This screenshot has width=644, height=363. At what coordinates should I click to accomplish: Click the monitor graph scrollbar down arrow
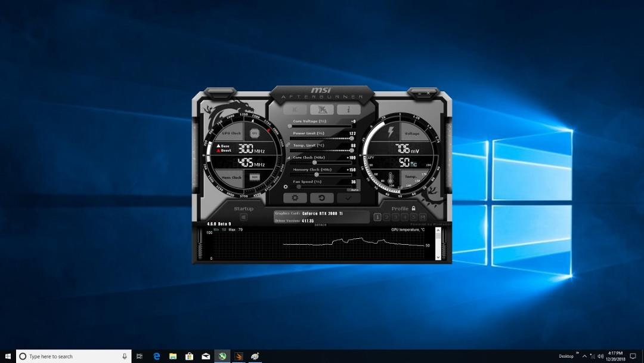click(438, 257)
